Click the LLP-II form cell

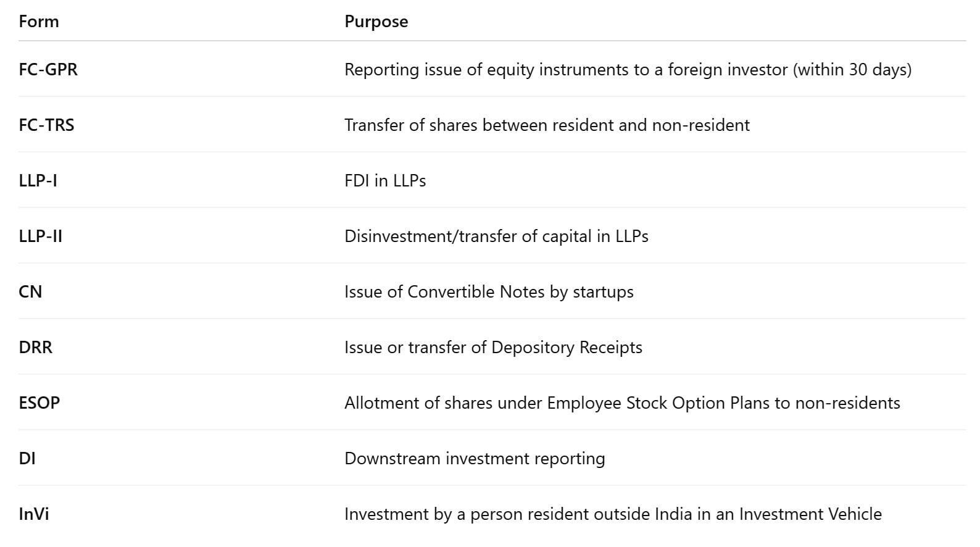[40, 236]
